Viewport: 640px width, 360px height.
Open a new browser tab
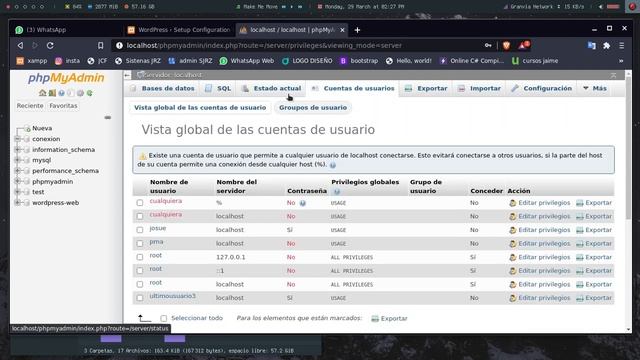[357, 30]
